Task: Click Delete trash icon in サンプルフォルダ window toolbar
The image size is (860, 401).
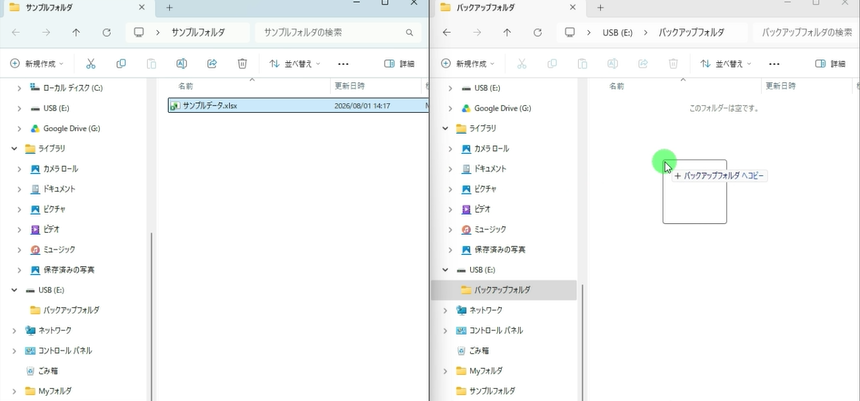Action: pyautogui.click(x=242, y=64)
